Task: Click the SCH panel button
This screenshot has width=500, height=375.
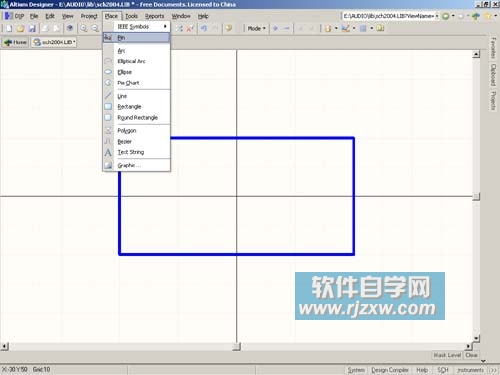Action: click(443, 370)
